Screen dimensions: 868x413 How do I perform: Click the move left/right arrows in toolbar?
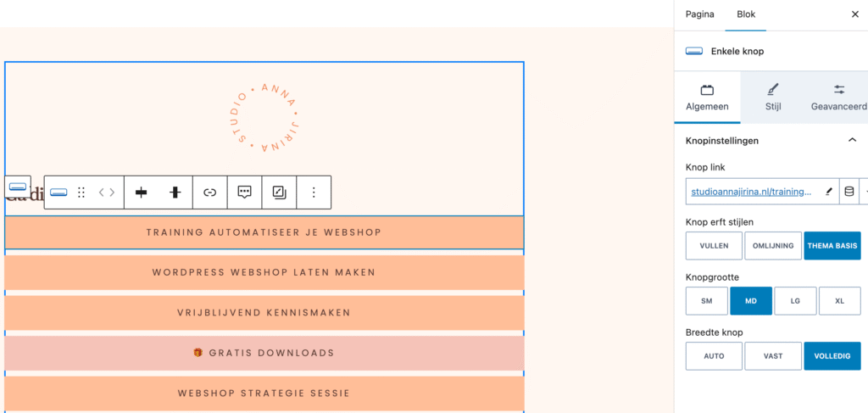[x=107, y=193]
